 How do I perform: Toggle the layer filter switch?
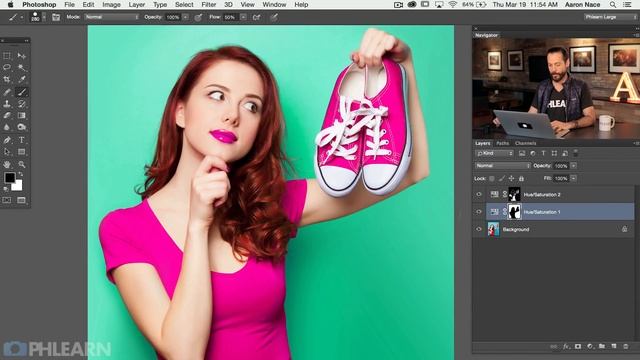(x=576, y=153)
